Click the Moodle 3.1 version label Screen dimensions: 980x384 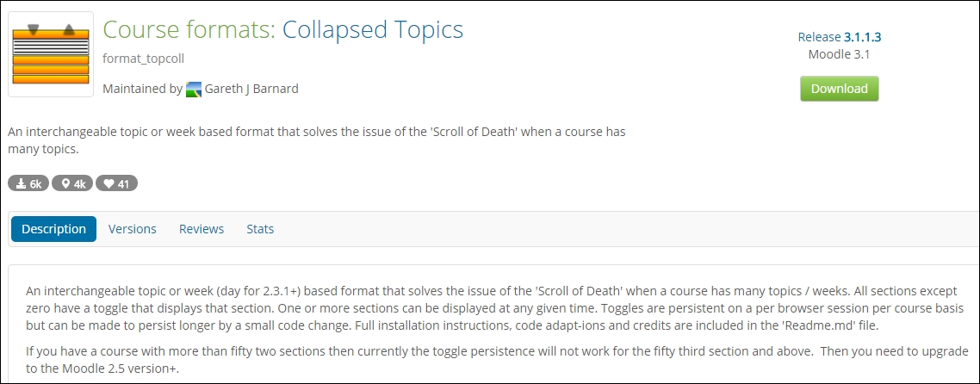pos(840,54)
